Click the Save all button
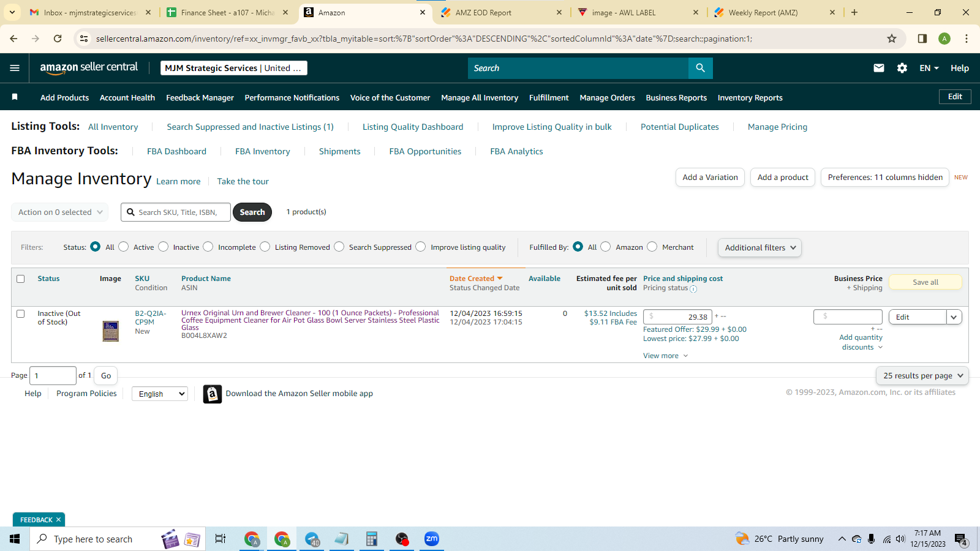The image size is (980, 551). [x=925, y=282]
